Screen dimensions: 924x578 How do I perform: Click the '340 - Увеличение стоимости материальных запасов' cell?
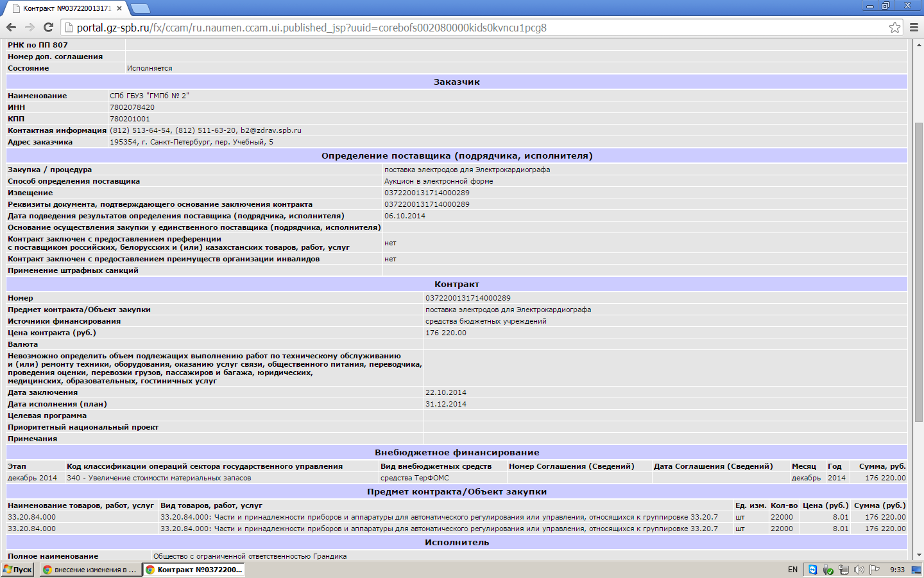coord(159,478)
